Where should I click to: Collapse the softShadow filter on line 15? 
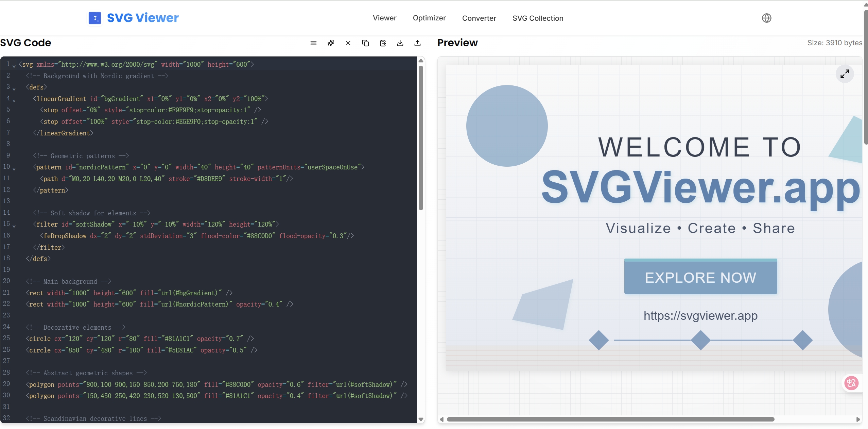pyautogui.click(x=14, y=226)
